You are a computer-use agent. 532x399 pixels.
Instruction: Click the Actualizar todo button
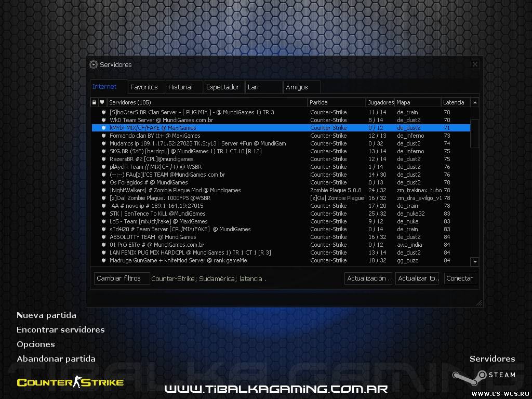pos(417,278)
